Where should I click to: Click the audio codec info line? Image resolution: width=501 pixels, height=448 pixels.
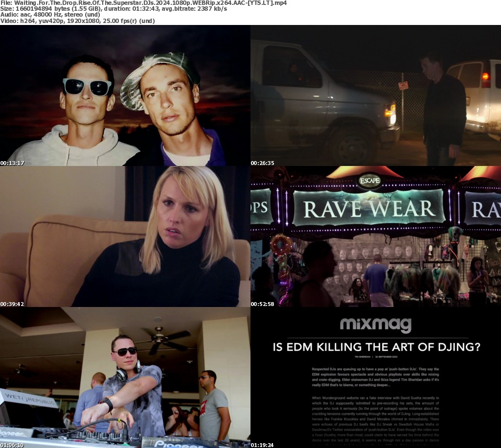(x=50, y=15)
